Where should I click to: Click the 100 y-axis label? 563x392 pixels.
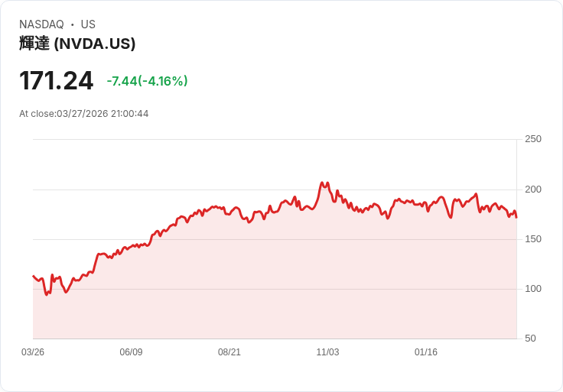point(533,289)
